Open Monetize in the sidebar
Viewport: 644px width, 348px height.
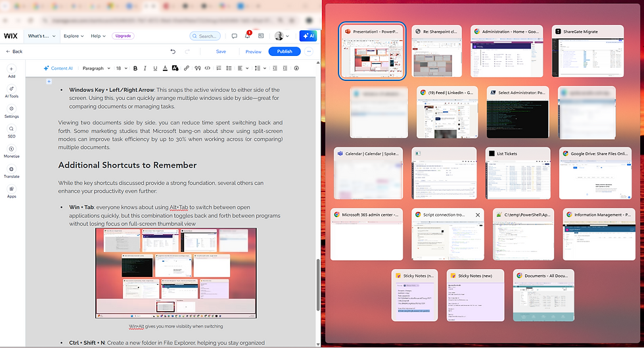point(12,152)
